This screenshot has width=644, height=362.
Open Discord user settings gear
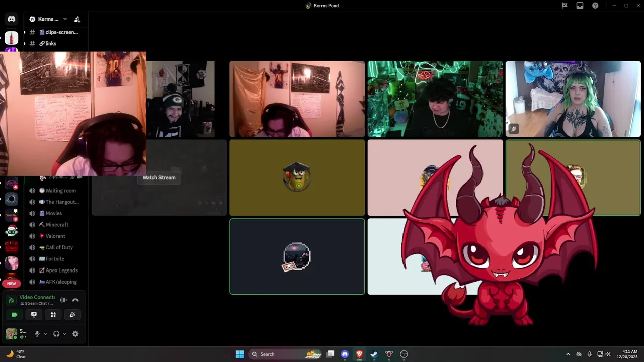coord(75,334)
